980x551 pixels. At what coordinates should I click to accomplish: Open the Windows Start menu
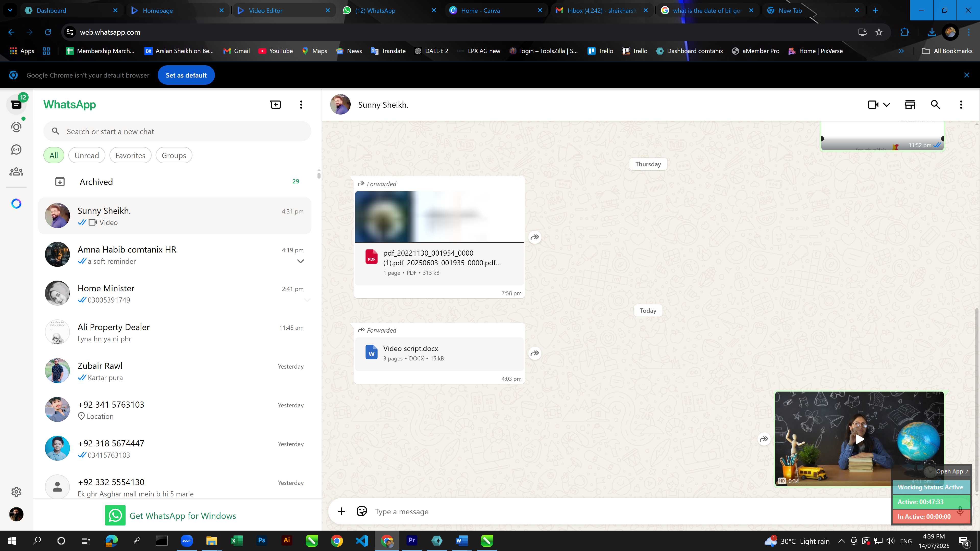(x=12, y=541)
